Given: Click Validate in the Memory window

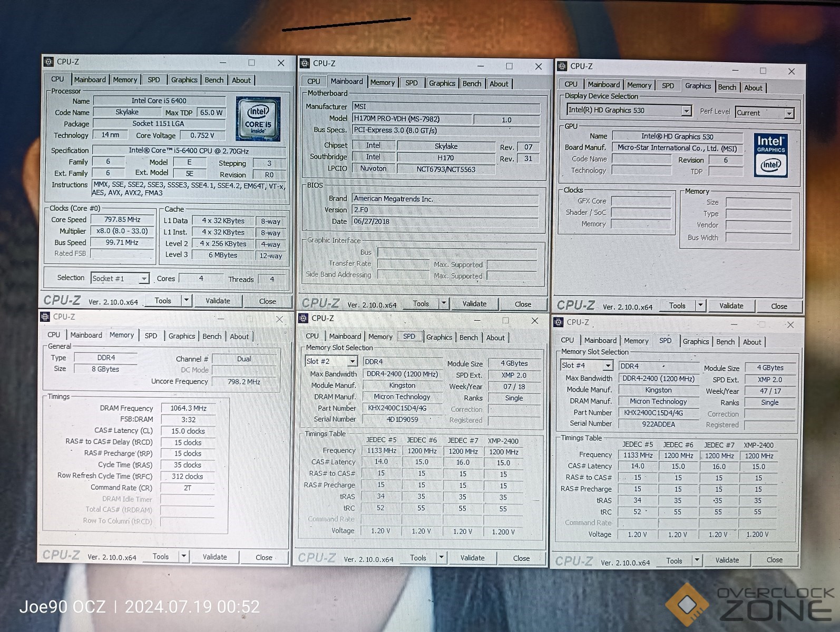Looking at the screenshot, I should click(214, 557).
